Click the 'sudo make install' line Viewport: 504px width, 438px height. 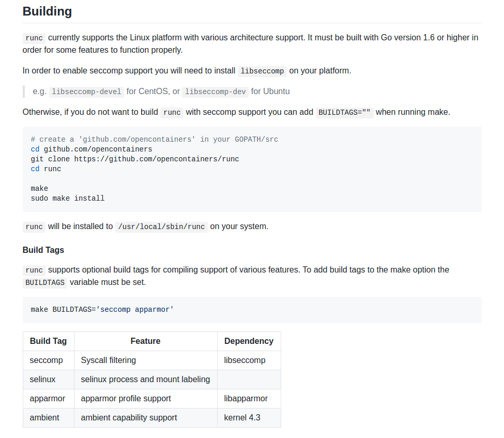pos(68,198)
